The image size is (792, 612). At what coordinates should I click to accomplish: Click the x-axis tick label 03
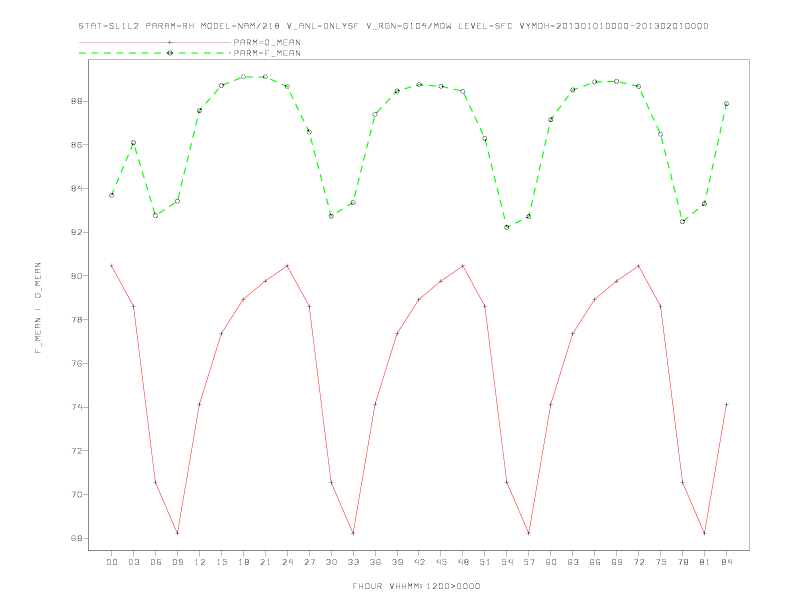click(133, 562)
